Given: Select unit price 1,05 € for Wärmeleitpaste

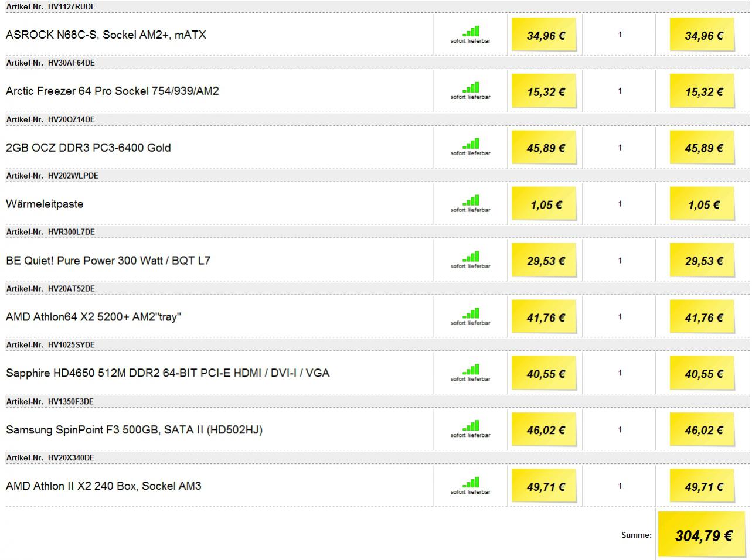Looking at the screenshot, I should click(x=544, y=204).
